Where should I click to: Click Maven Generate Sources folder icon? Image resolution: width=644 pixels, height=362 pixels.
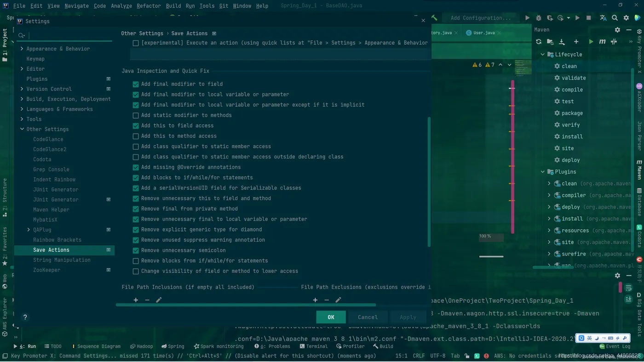pyautogui.click(x=550, y=41)
